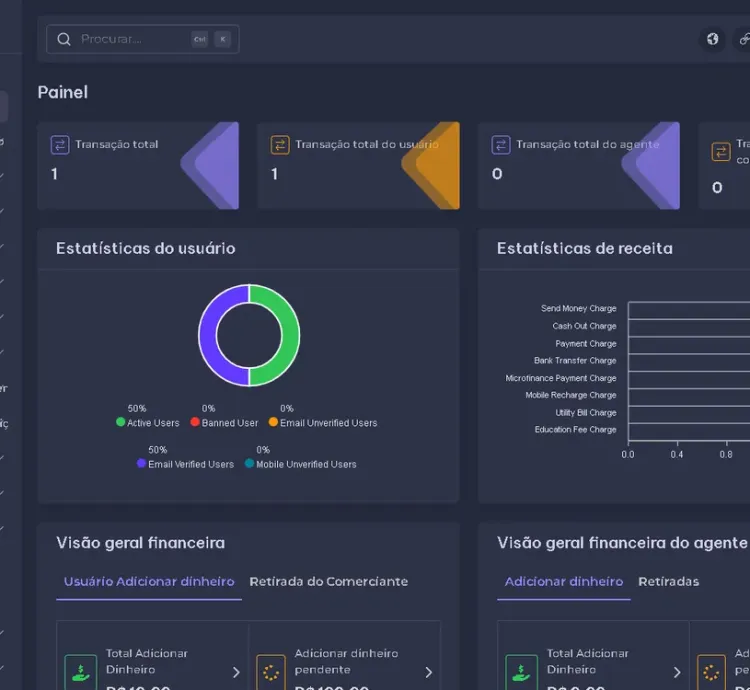Toggle Email Unverified Users orange dot
Screen dimensions: 750x690
pos(273,422)
